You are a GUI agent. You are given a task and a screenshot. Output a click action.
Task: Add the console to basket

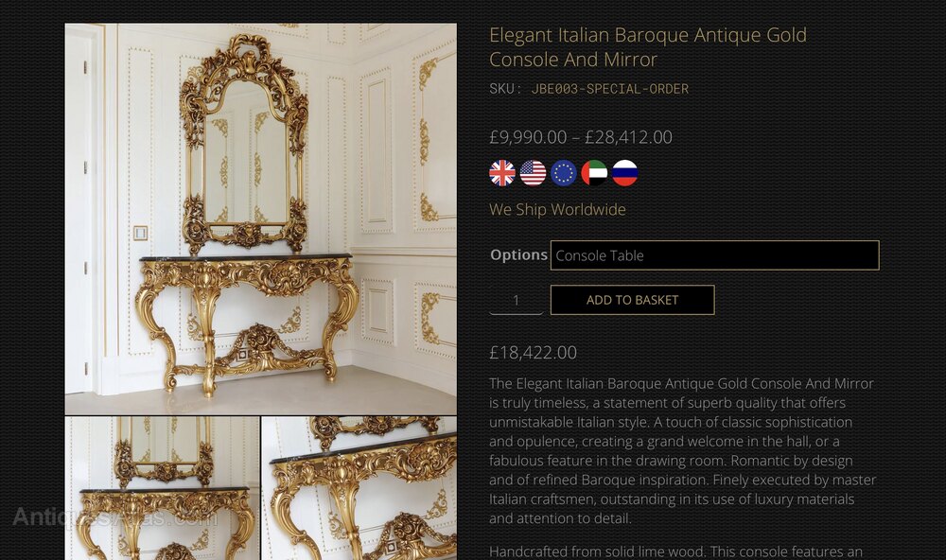point(632,300)
